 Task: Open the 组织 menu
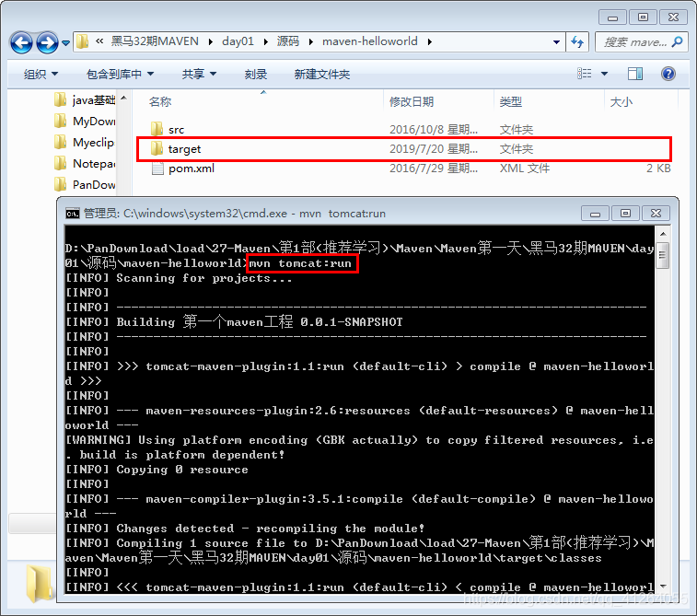pos(41,74)
